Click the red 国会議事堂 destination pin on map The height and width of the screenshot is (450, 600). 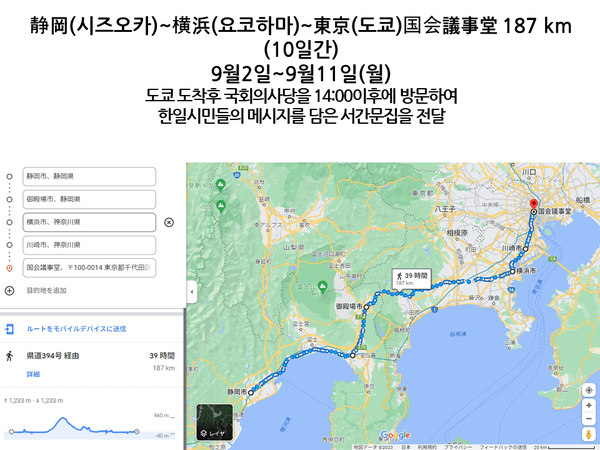[532, 203]
